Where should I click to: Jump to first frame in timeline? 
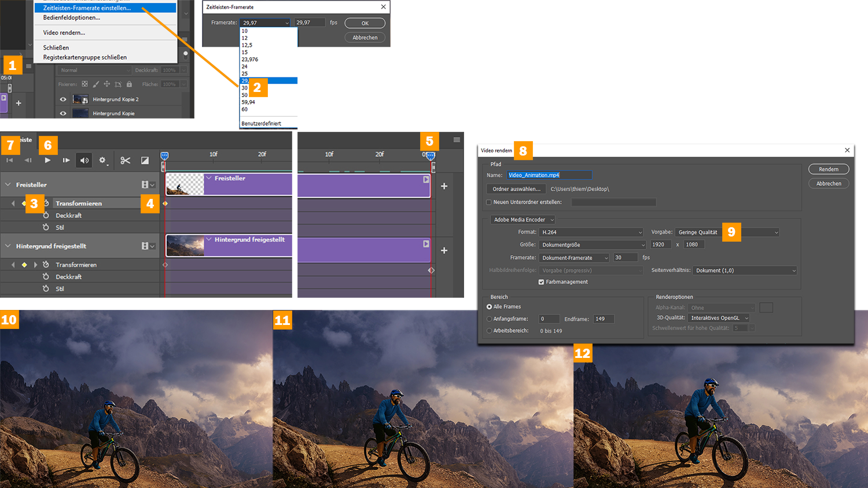(x=10, y=160)
